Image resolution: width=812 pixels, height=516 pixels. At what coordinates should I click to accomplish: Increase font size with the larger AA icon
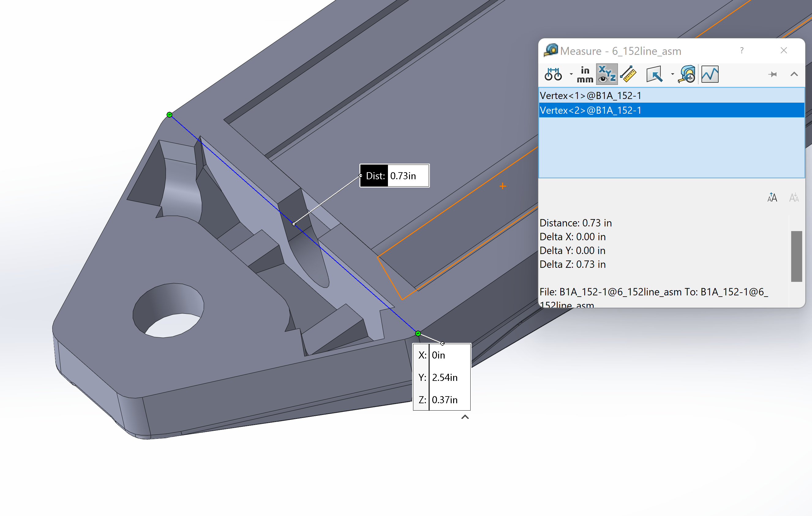pyautogui.click(x=772, y=197)
